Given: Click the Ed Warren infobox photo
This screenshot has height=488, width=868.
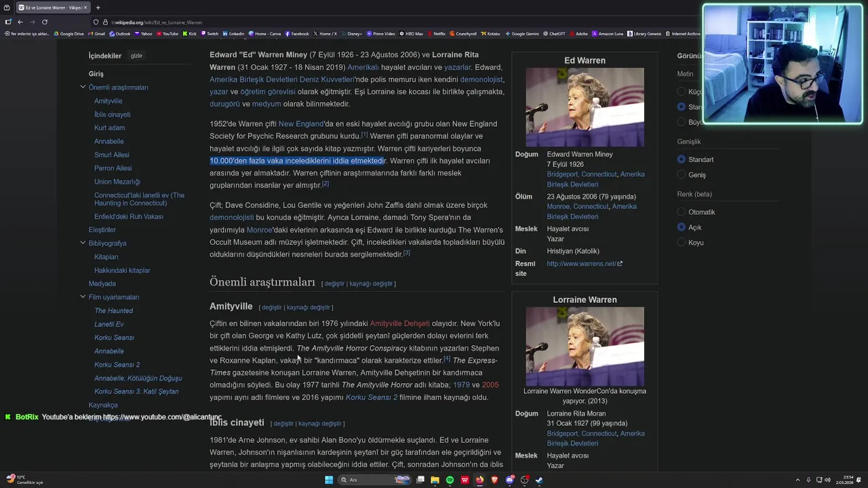Looking at the screenshot, I should [585, 107].
